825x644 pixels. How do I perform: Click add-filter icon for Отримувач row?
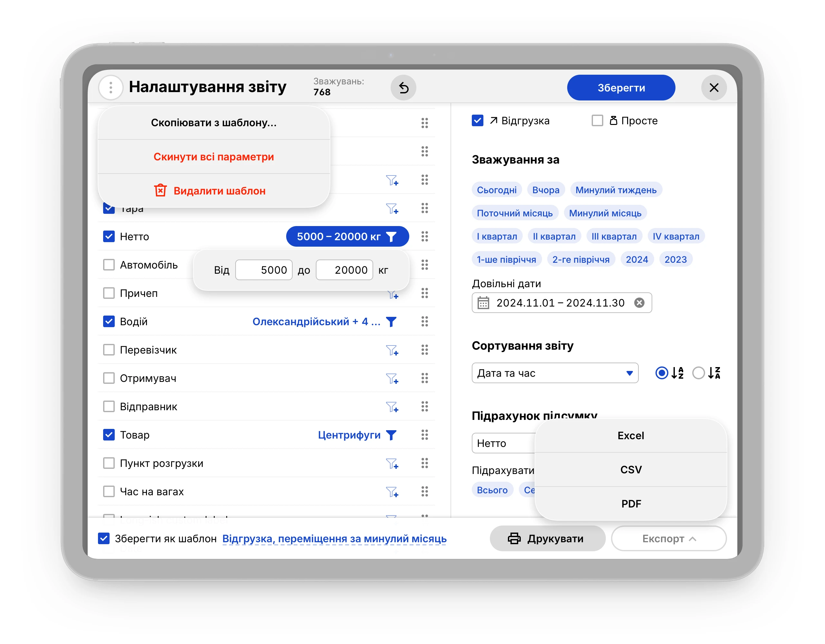click(x=392, y=378)
